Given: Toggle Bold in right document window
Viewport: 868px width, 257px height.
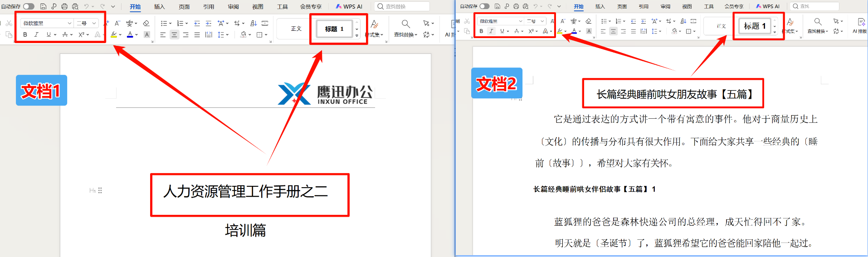Looking at the screenshot, I should (481, 31).
